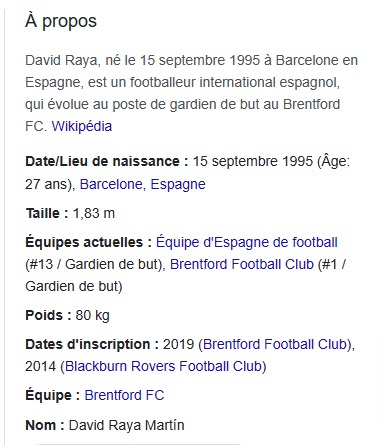
Task: Click the 27 ans age text
Action: click(x=46, y=184)
